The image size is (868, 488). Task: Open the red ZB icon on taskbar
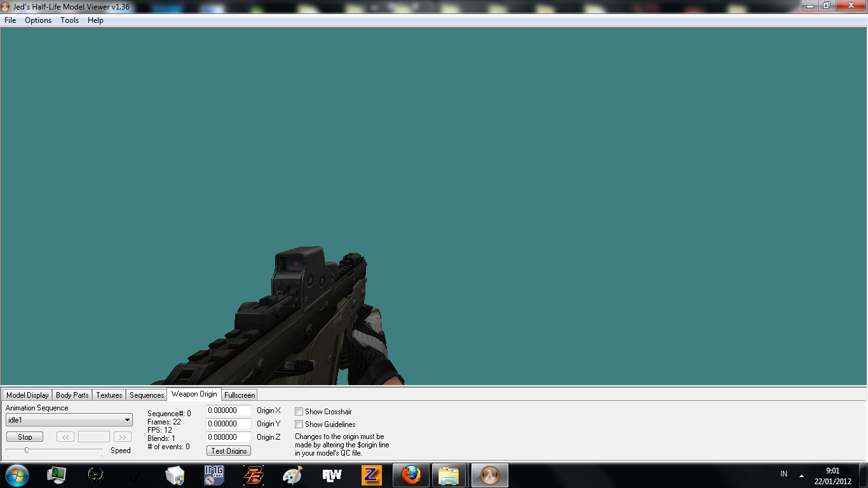pyautogui.click(x=254, y=475)
